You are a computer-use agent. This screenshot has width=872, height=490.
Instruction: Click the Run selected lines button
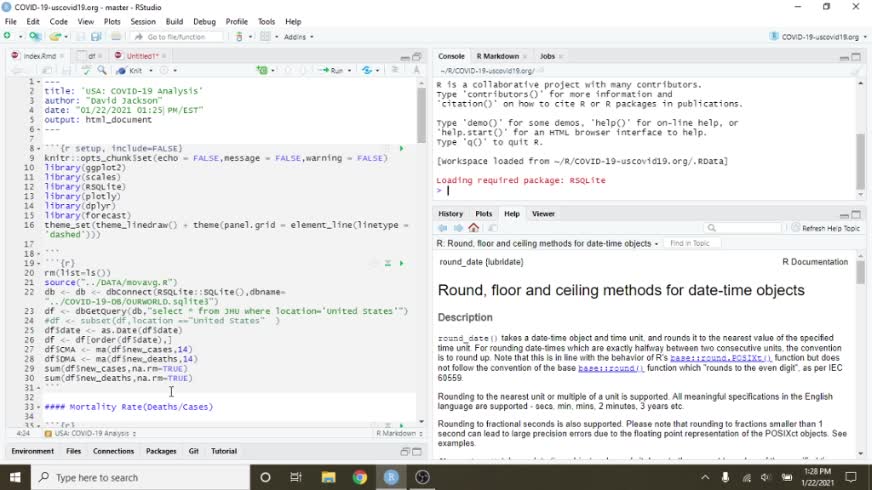[x=331, y=71]
